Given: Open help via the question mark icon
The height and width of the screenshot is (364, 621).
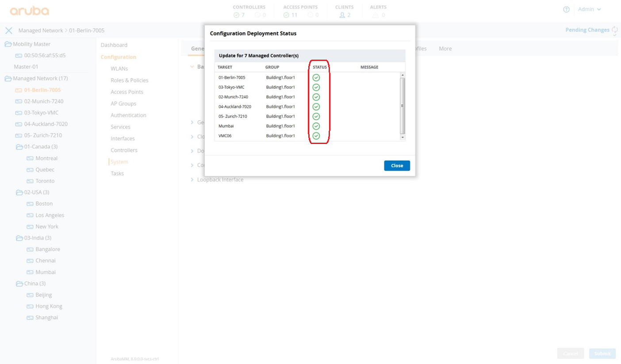Looking at the screenshot, I should (566, 9).
